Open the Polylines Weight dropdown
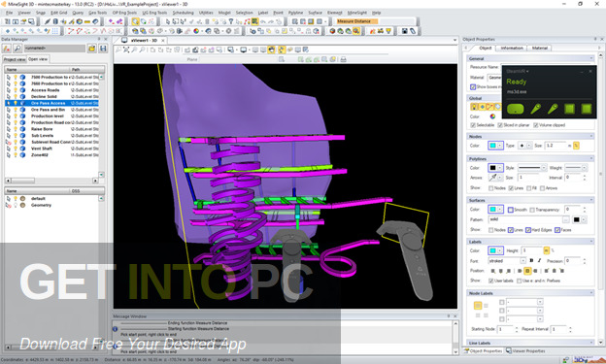The height and width of the screenshot is (364, 606). pyautogui.click(x=585, y=168)
